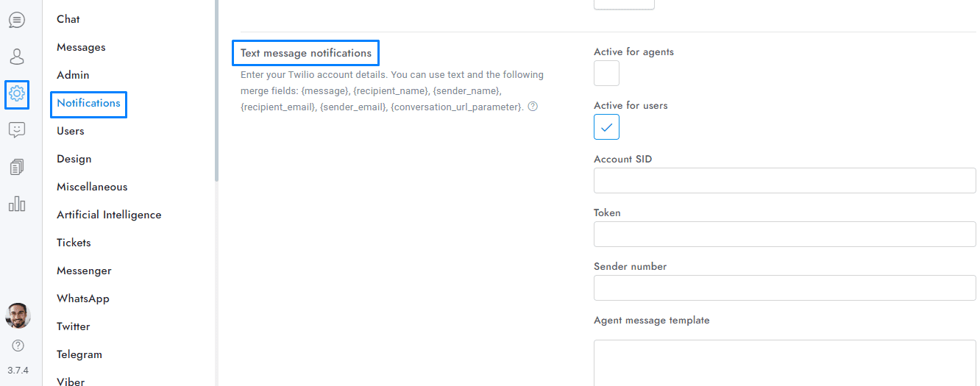Click the help question mark in sidebar
This screenshot has height=386, width=980.
pyautogui.click(x=18, y=346)
